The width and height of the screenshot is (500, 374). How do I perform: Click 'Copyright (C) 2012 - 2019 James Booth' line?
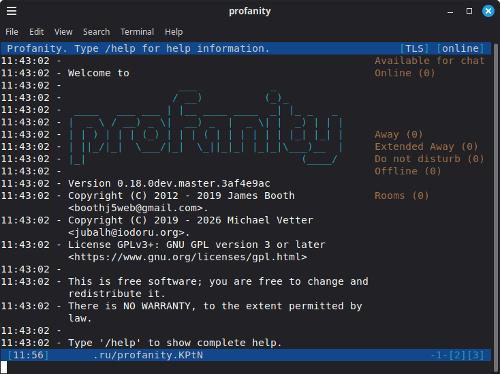[181, 196]
